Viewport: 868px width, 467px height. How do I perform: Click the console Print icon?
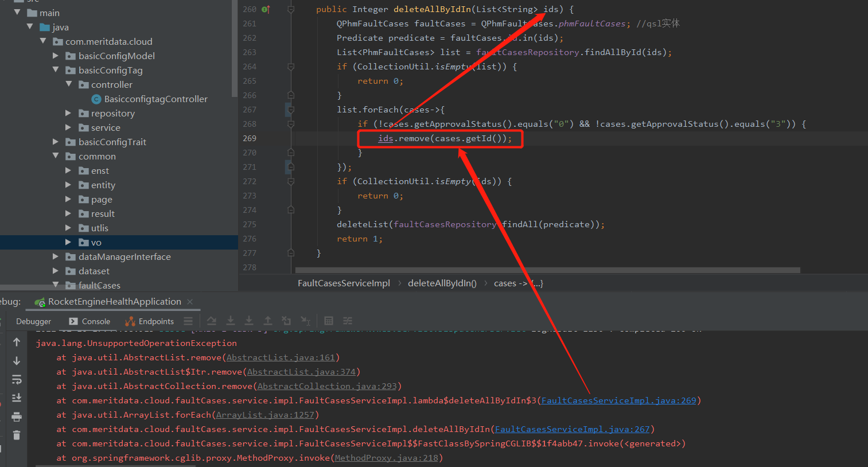point(17,417)
